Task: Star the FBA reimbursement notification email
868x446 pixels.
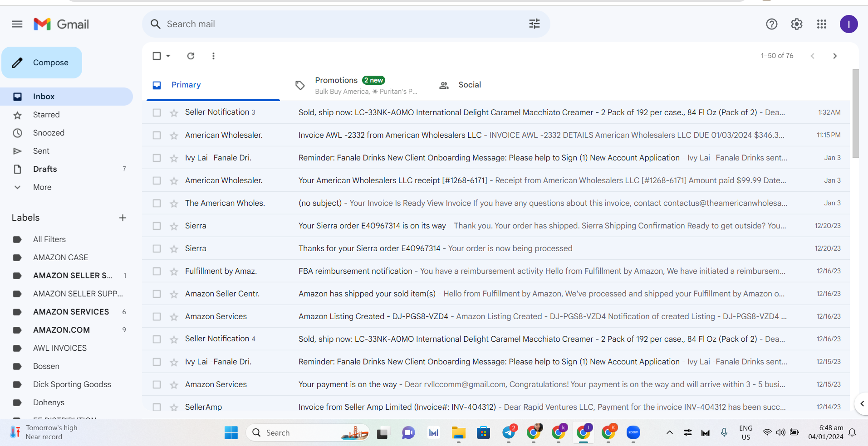Action: click(x=174, y=271)
